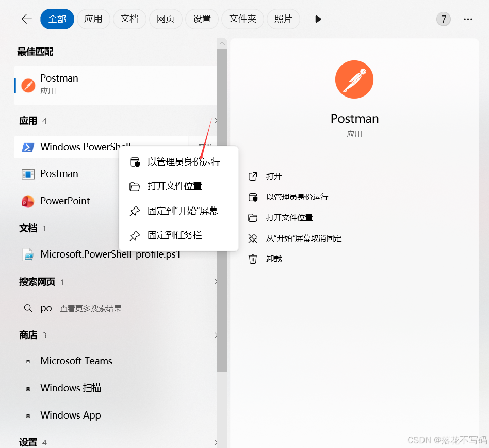
Task: Click the unpin icon in details pane
Action: pyautogui.click(x=253, y=238)
